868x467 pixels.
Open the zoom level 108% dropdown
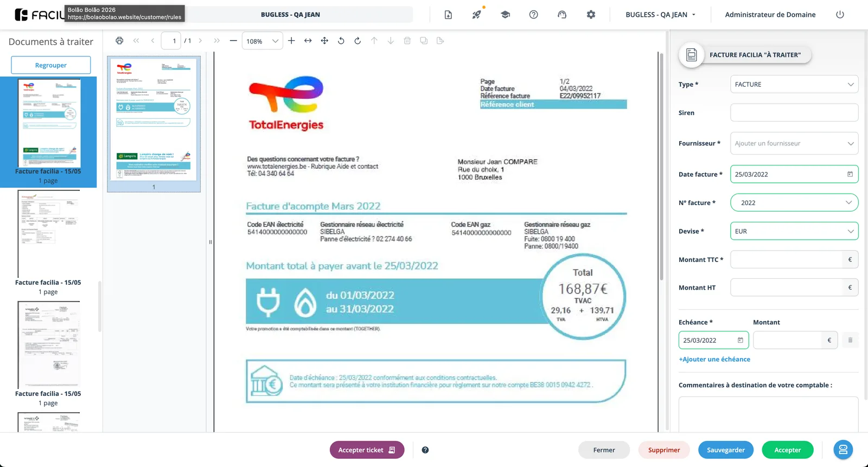263,41
